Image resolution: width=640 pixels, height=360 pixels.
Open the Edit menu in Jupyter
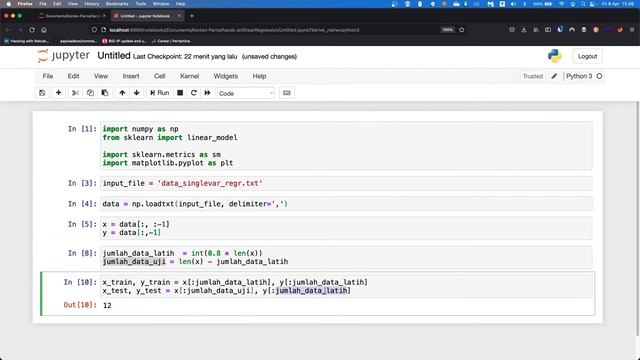(73, 76)
